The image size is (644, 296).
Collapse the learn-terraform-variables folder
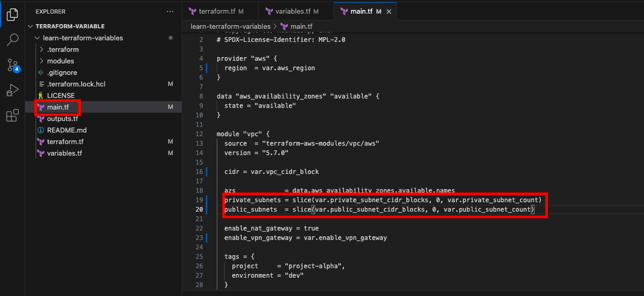37,38
